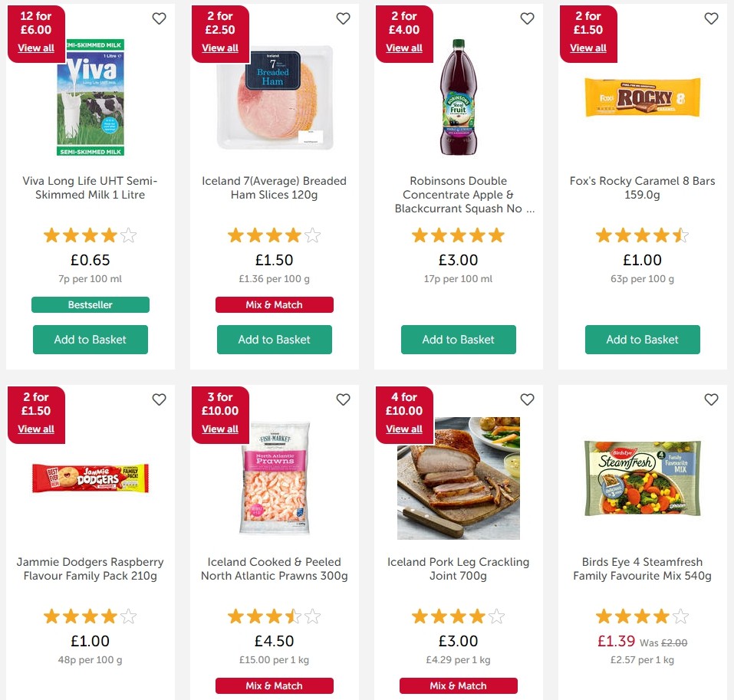Click Mix & Match badge under prawns

(x=274, y=686)
